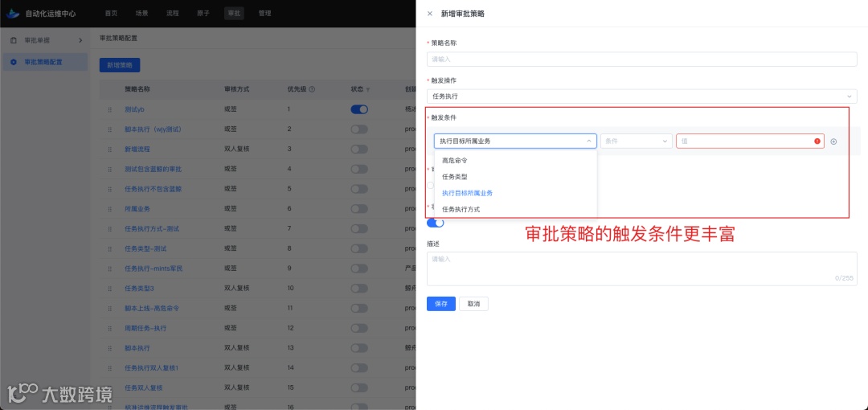Enable the 任务执行方式-测试 status switch
This screenshot has width=868, height=410.
pyautogui.click(x=359, y=229)
